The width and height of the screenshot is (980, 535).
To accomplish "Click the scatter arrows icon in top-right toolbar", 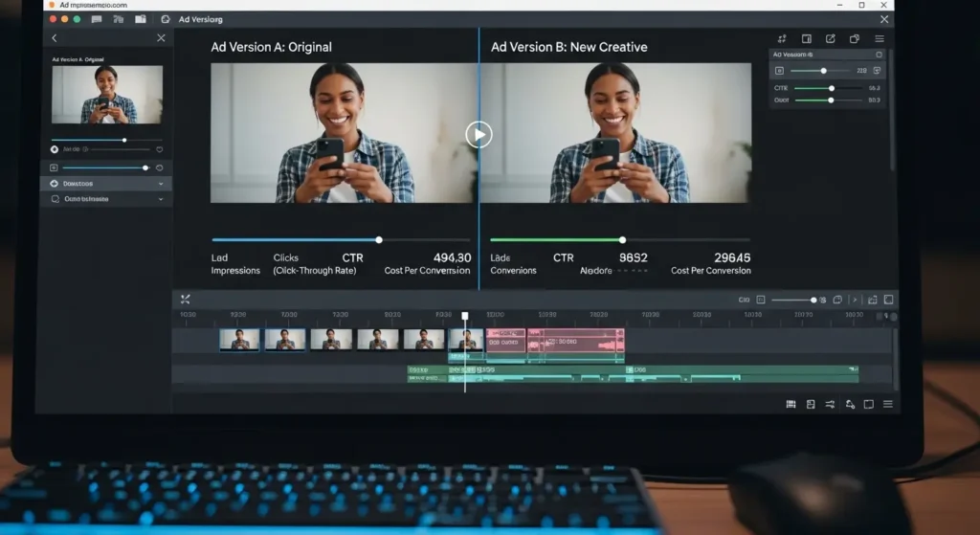I will [x=782, y=39].
